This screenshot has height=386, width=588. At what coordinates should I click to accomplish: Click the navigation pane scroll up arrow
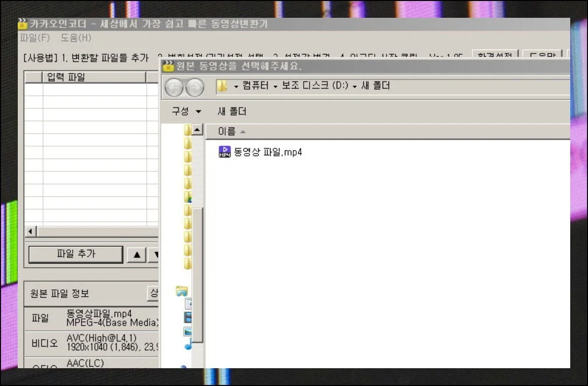pos(197,130)
